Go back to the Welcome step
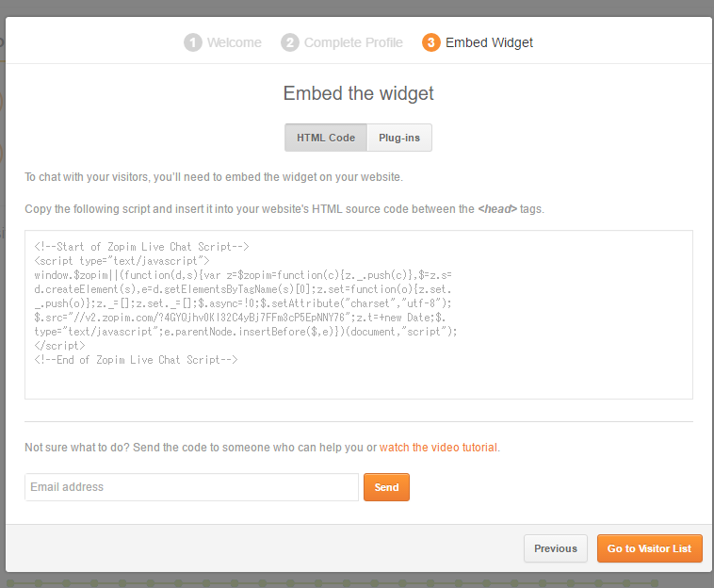Image resolution: width=714 pixels, height=588 pixels. click(234, 42)
